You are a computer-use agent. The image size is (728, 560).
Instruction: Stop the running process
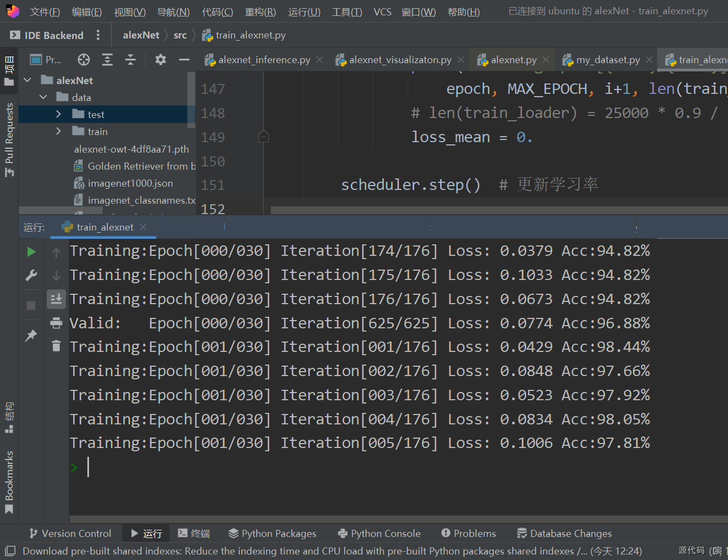click(x=31, y=305)
